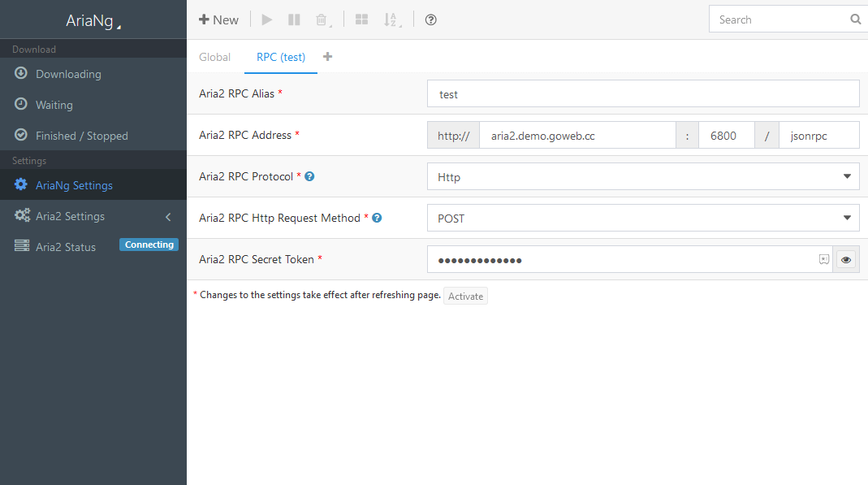Open AriaNg help via the question mark icon
868x485 pixels.
pos(430,19)
